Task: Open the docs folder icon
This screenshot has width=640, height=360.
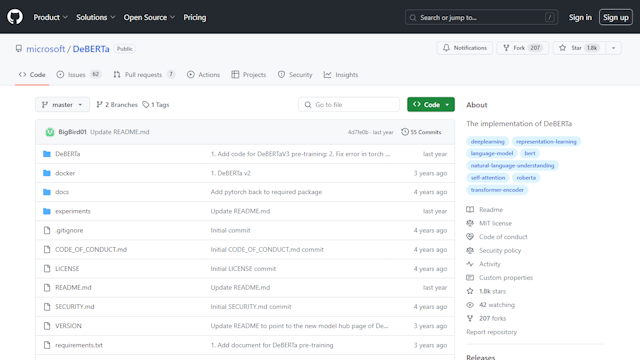Action: point(47,192)
